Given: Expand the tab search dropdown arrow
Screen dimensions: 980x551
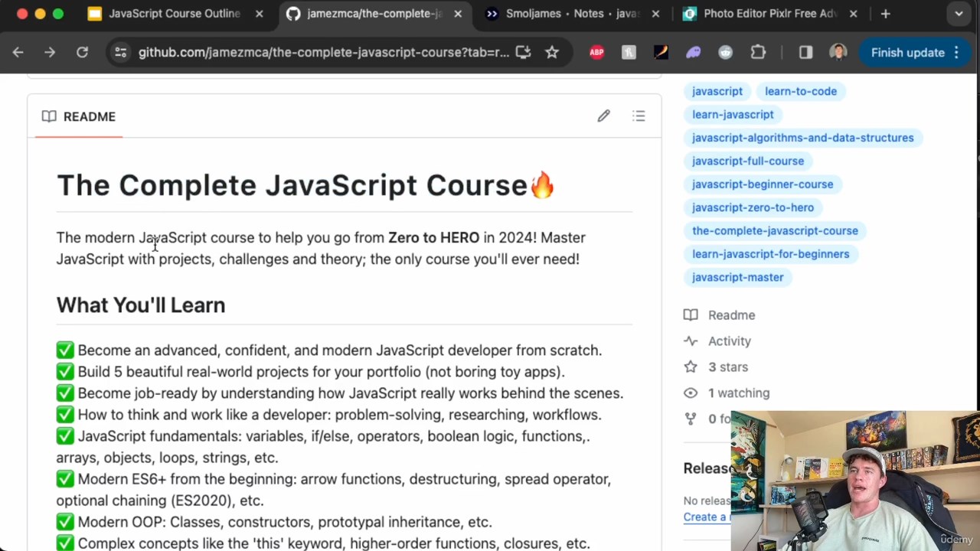Looking at the screenshot, I should (959, 13).
